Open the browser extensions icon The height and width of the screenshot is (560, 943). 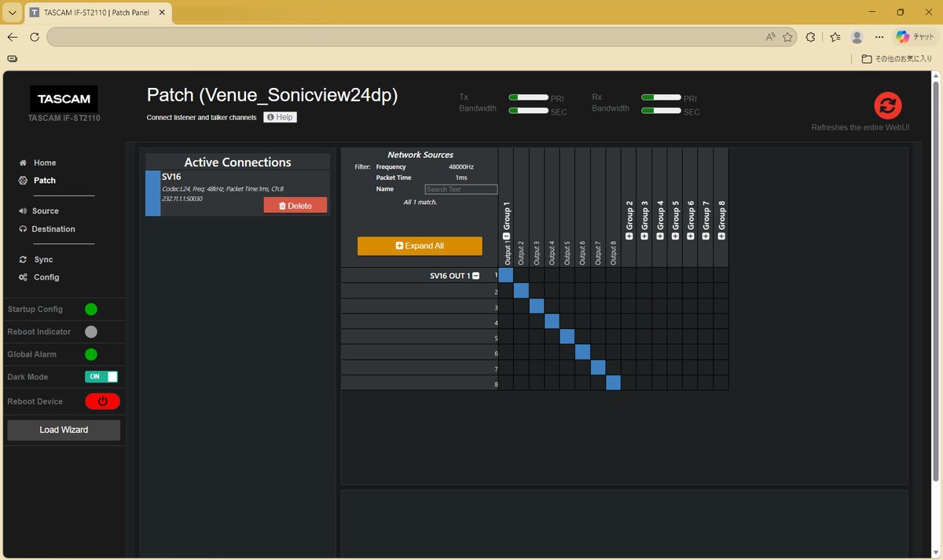(812, 37)
